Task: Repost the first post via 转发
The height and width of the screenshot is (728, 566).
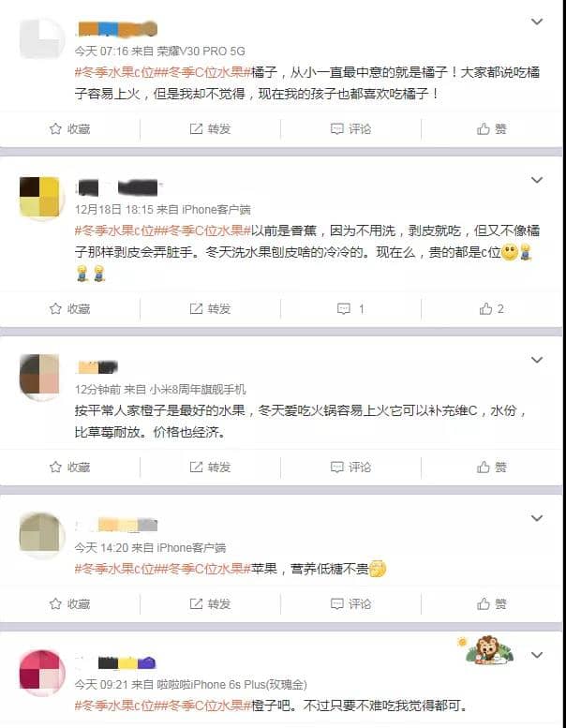Action: point(210,128)
